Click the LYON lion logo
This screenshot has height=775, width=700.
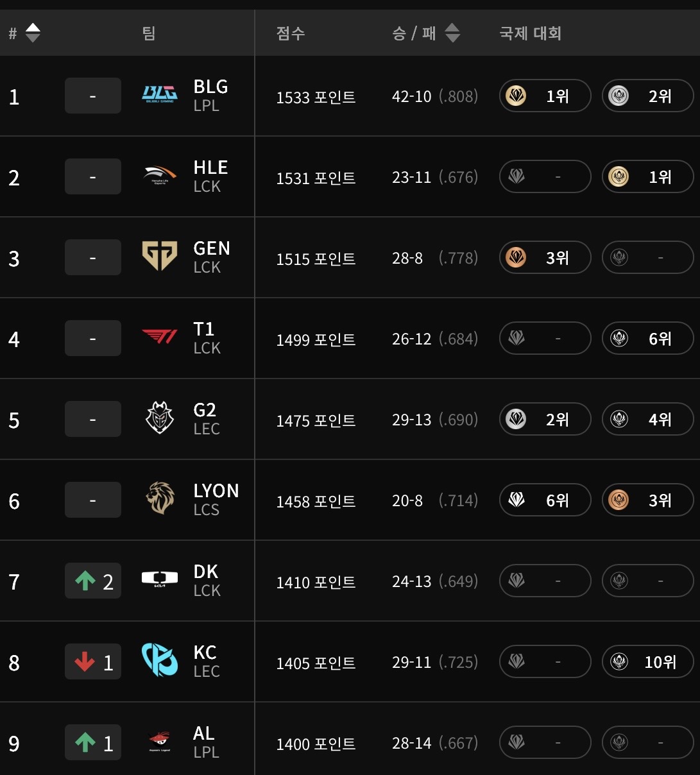coord(160,498)
